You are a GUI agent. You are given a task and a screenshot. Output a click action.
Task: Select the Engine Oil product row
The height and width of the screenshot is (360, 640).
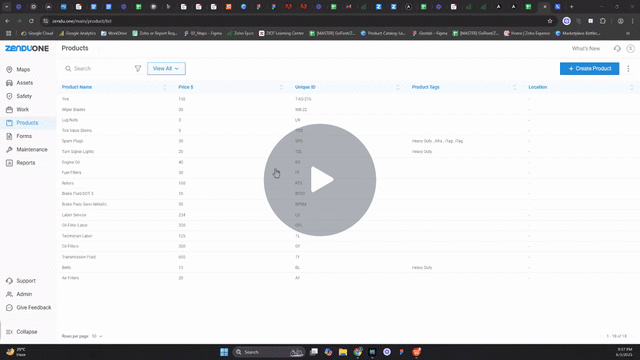click(349, 162)
